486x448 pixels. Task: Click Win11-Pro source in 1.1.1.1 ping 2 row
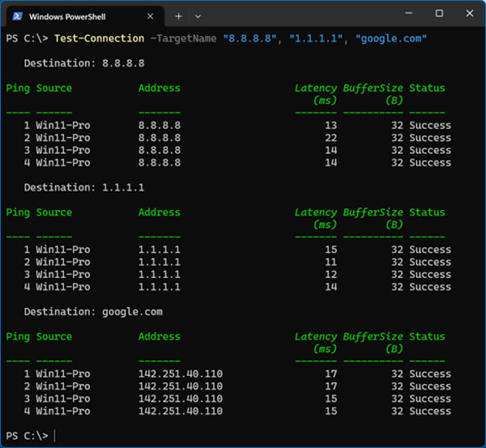pyautogui.click(x=63, y=262)
